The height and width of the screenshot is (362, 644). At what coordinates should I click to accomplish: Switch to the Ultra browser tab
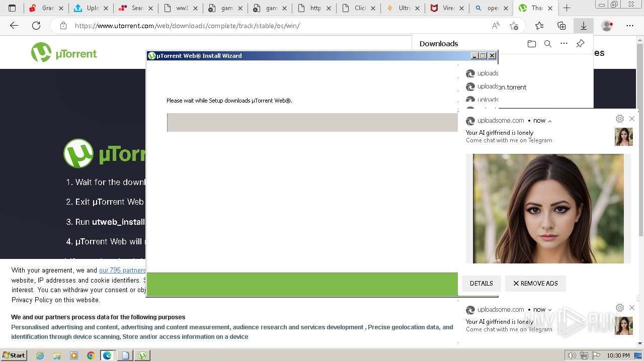click(403, 8)
